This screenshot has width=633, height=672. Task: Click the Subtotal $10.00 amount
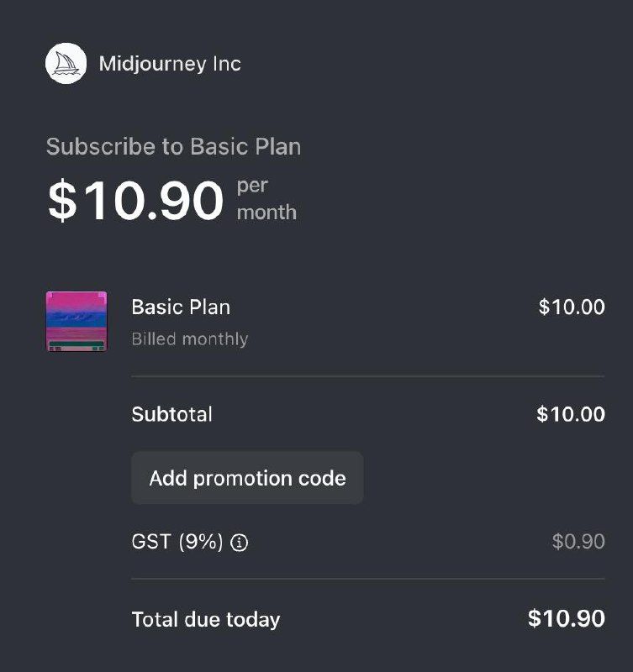click(x=571, y=414)
